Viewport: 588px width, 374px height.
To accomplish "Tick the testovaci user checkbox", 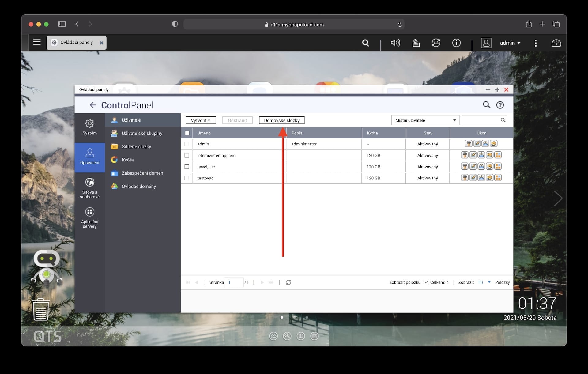I will pyautogui.click(x=187, y=178).
